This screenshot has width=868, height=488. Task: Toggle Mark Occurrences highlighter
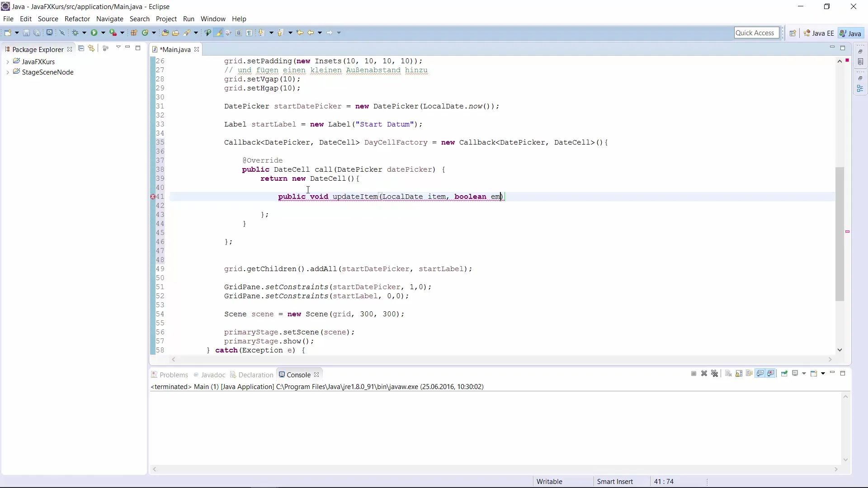219,33
